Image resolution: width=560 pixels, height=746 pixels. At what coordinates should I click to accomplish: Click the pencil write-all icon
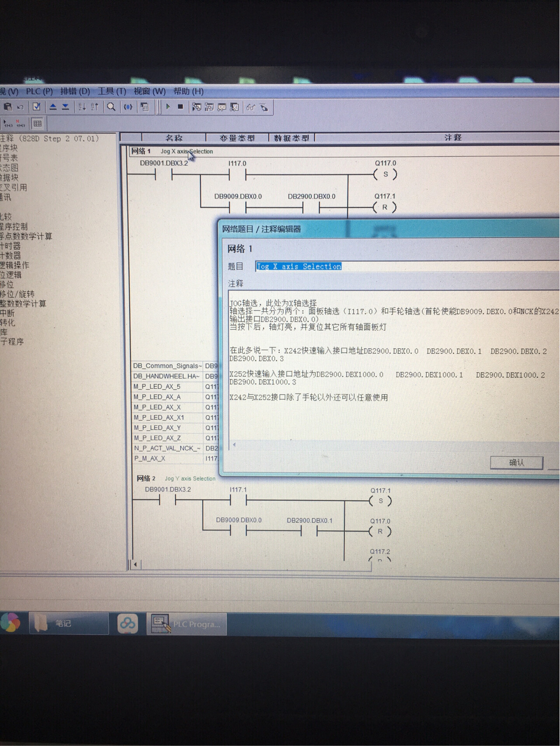[264, 107]
